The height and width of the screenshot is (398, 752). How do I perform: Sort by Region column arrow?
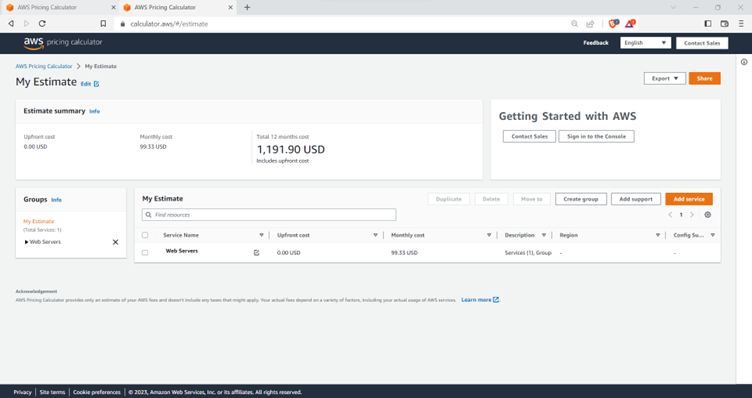[x=658, y=235]
